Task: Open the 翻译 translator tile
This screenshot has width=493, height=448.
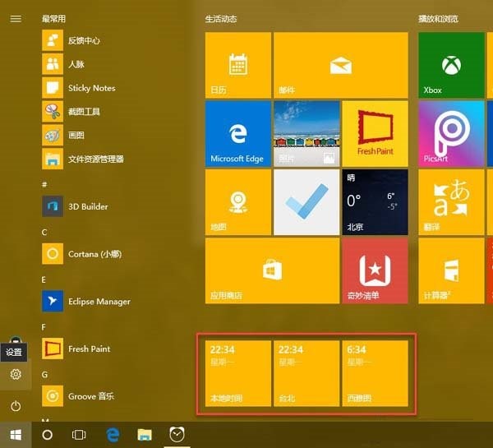Action: click(x=451, y=202)
